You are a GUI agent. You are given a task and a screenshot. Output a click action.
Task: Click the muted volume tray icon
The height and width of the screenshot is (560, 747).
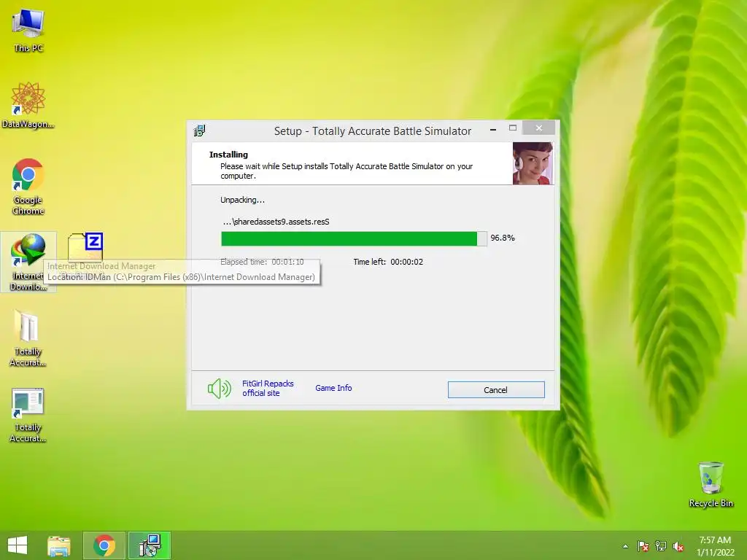click(678, 546)
